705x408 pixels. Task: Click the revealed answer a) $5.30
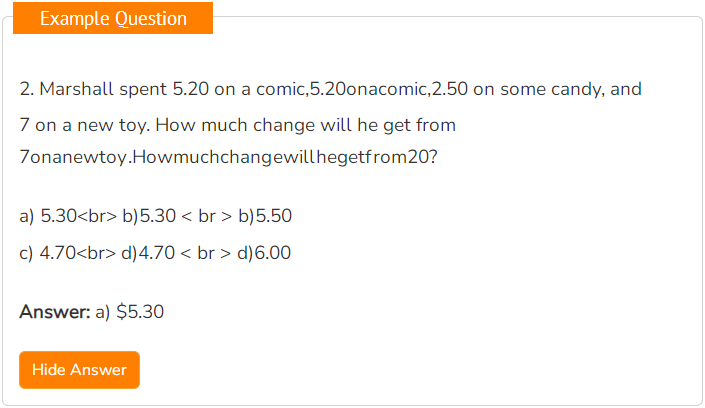tap(129, 312)
